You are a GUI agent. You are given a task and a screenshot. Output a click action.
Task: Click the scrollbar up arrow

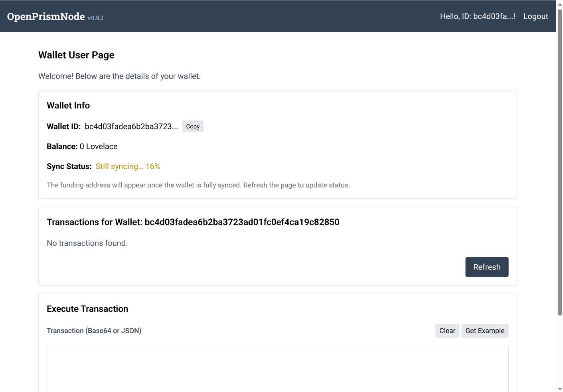point(560,4)
